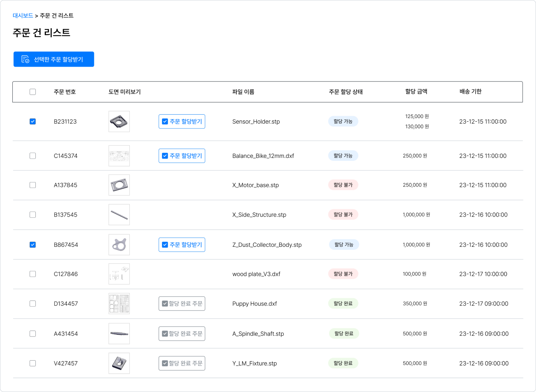This screenshot has height=392, width=536.
Task: Click order number A137845
Action: (x=66, y=185)
